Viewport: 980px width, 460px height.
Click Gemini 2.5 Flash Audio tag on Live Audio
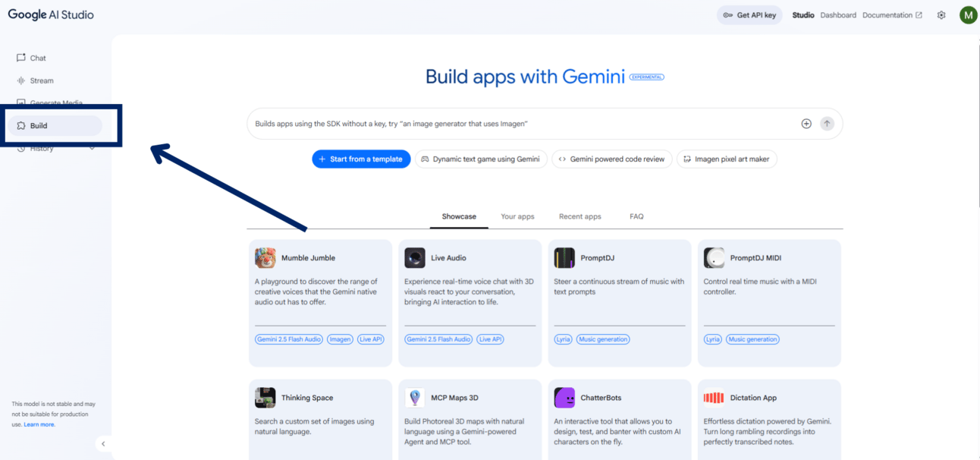[438, 339]
